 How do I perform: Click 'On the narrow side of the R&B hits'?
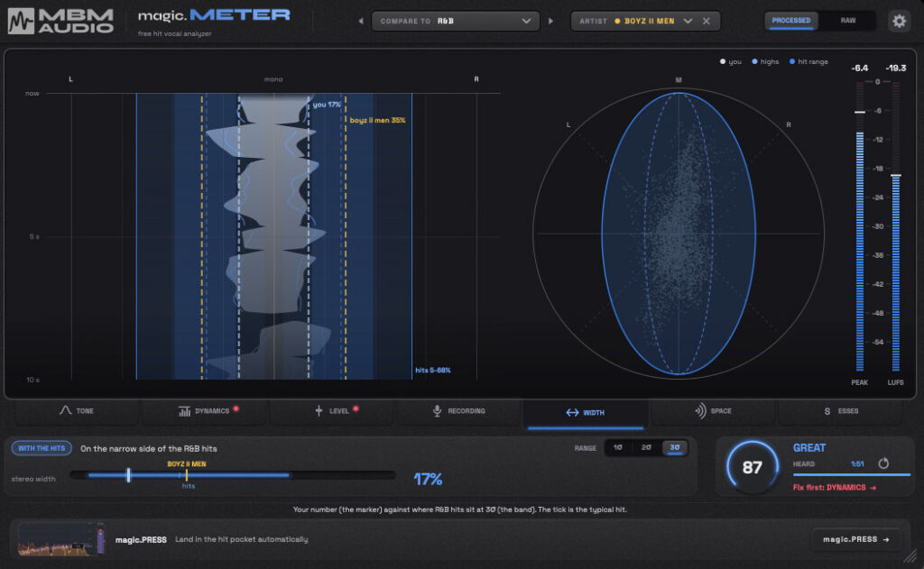[149, 449]
